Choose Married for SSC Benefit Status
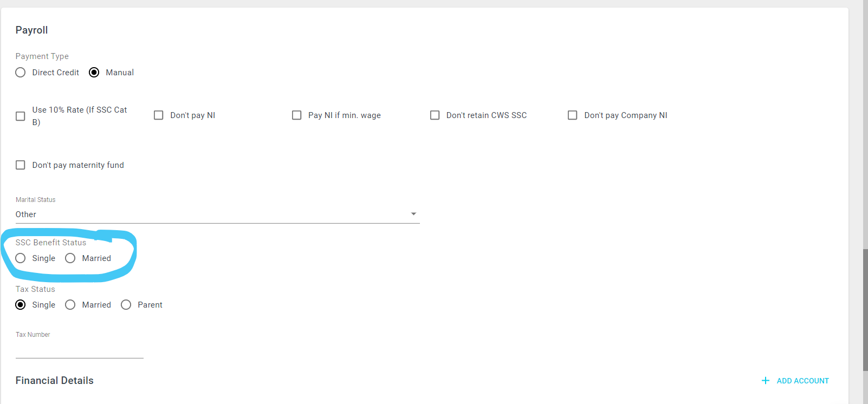The image size is (868, 404). click(70, 258)
